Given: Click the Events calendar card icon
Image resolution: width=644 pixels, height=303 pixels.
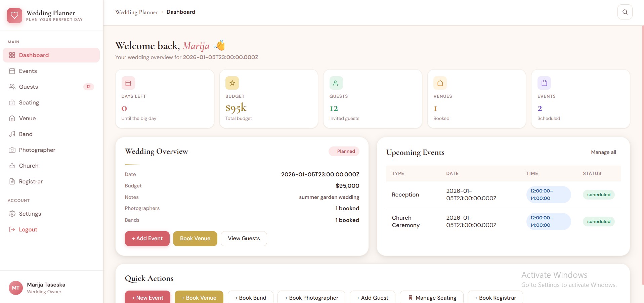Looking at the screenshot, I should pyautogui.click(x=544, y=83).
